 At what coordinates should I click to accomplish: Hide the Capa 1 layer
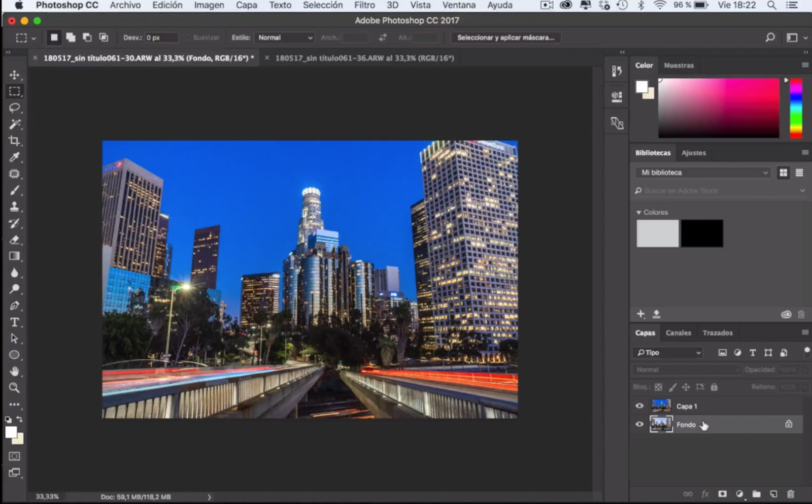coord(639,406)
